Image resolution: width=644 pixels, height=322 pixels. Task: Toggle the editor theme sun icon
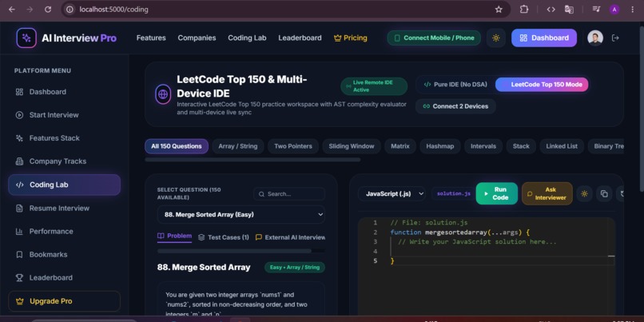coord(584,194)
